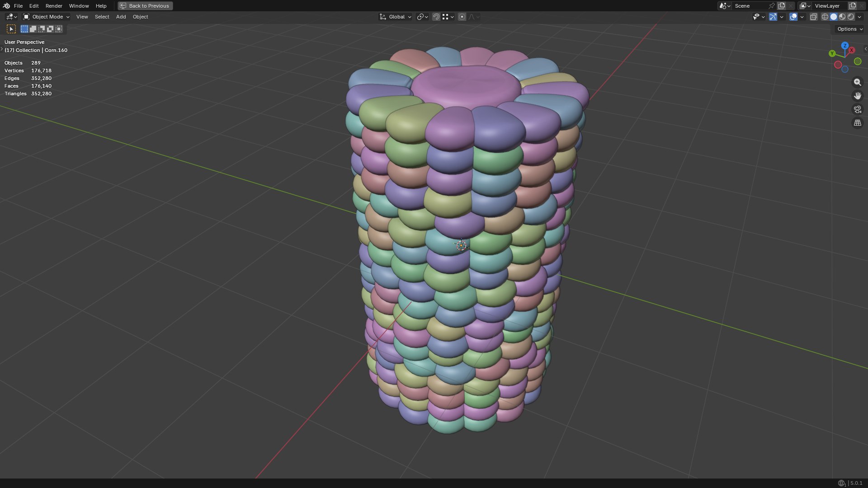Click the Z axis on navigation gizmo

844,46
